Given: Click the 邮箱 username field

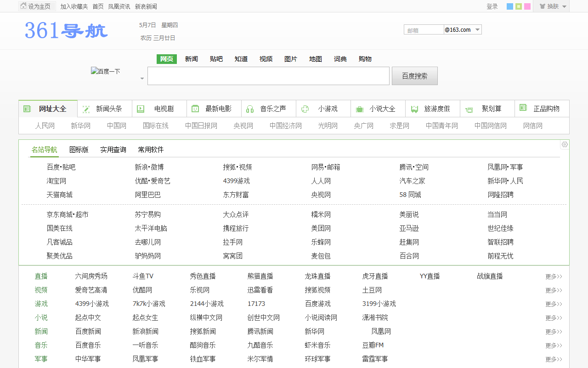Looking at the screenshot, I should (424, 30).
